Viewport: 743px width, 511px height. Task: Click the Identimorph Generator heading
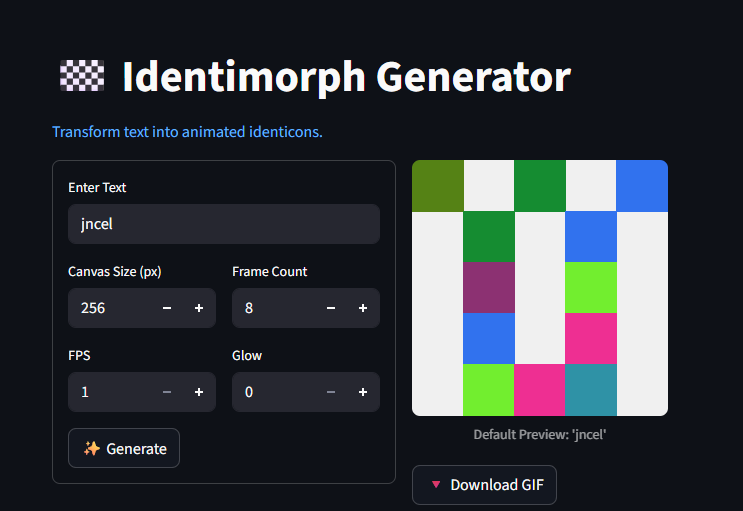click(346, 77)
